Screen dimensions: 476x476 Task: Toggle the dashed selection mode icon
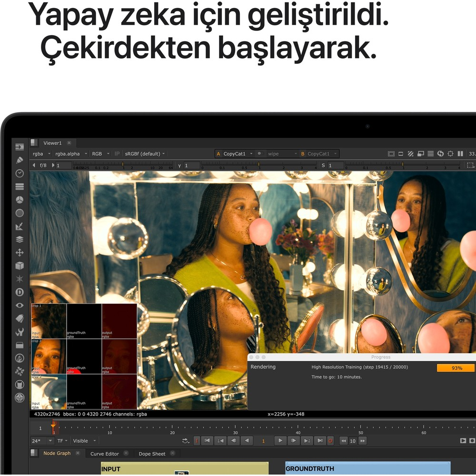[470, 165]
